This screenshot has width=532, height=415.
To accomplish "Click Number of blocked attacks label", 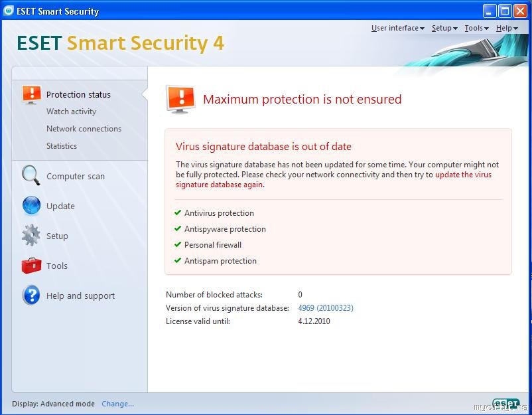I will click(214, 294).
